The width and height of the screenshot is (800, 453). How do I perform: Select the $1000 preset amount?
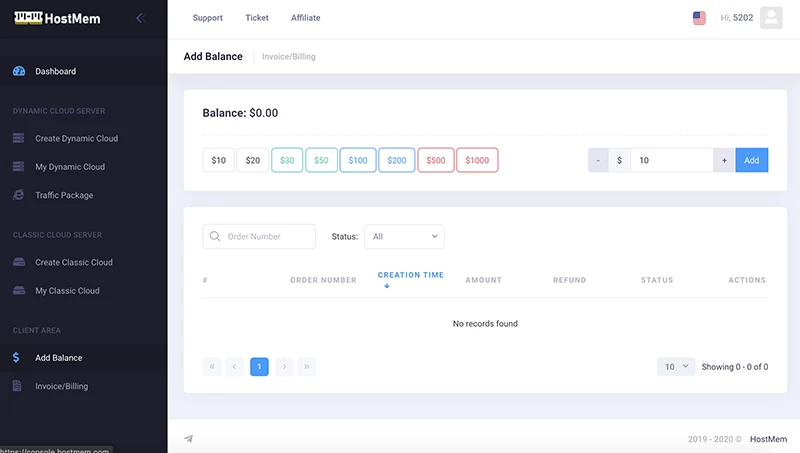477,160
